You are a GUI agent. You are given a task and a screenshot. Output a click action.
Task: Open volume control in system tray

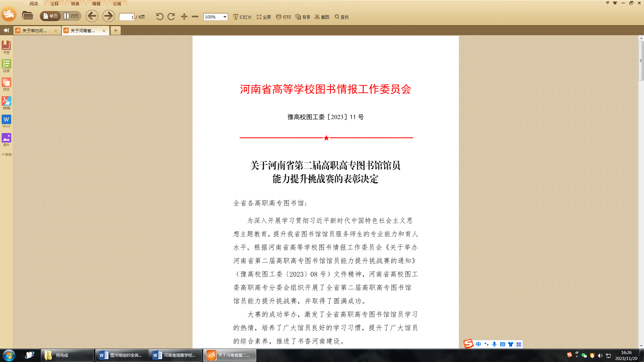pos(600,356)
